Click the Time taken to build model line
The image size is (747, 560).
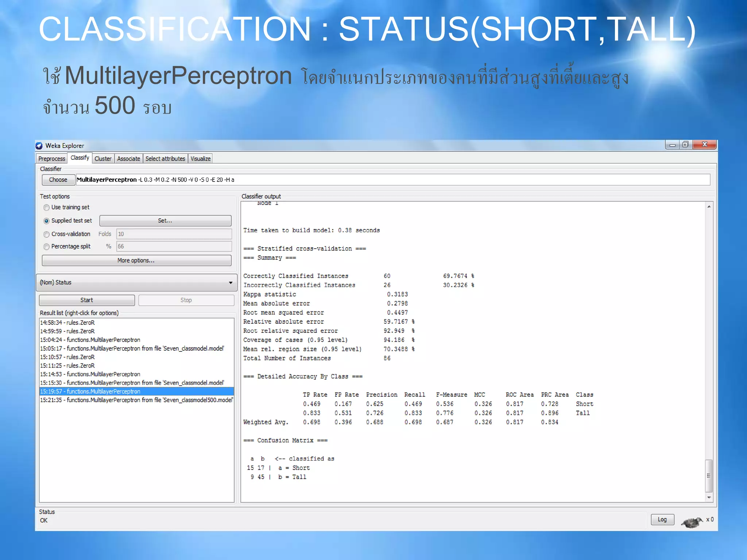311,230
